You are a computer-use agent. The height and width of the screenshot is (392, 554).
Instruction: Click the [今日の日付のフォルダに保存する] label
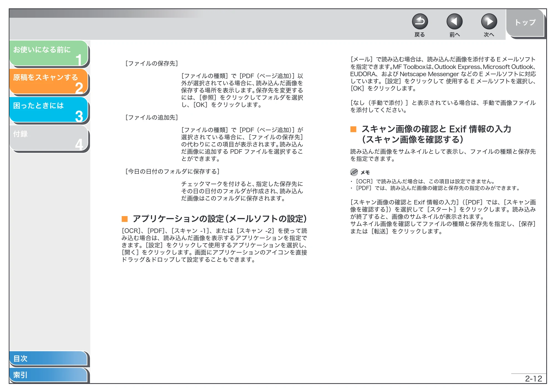(172, 171)
